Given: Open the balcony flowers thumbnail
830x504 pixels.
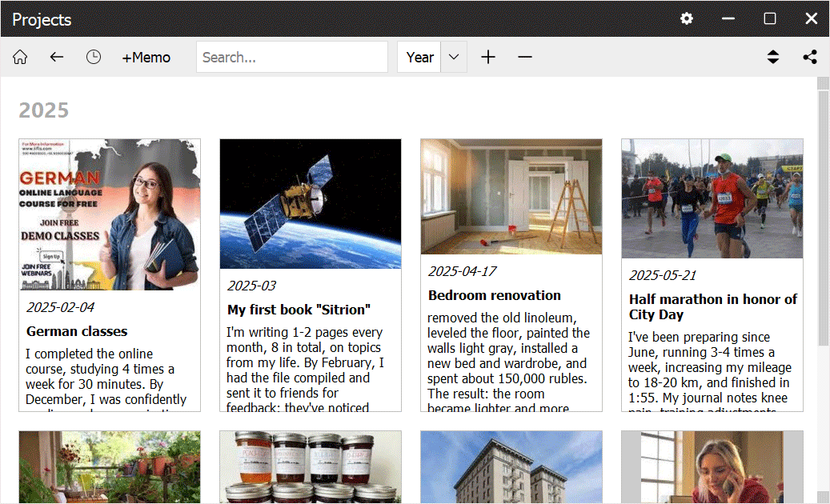Looking at the screenshot, I should point(110,467).
